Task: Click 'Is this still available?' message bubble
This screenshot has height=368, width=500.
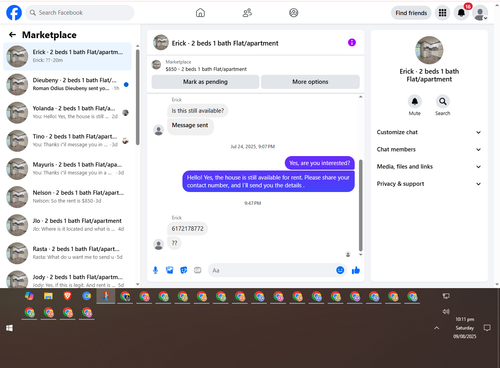Action: pos(198,111)
